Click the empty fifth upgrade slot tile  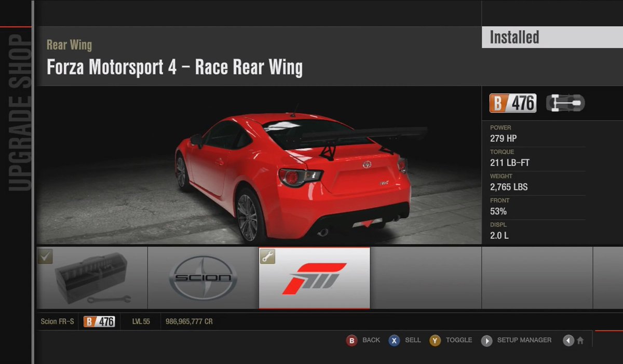(537, 278)
